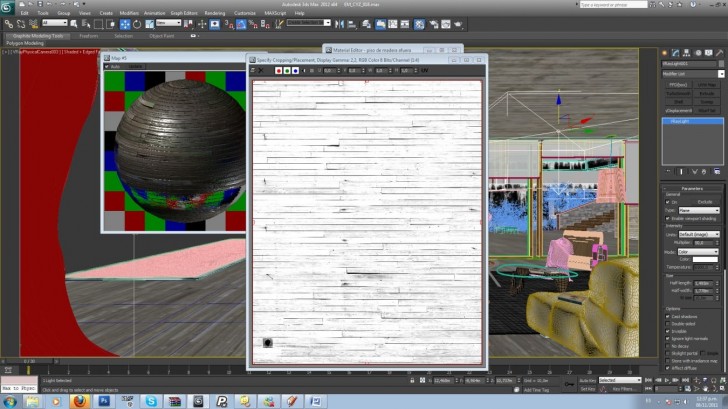
Task: Open key filter Selected dropdown
Action: pyautogui.click(x=619, y=380)
